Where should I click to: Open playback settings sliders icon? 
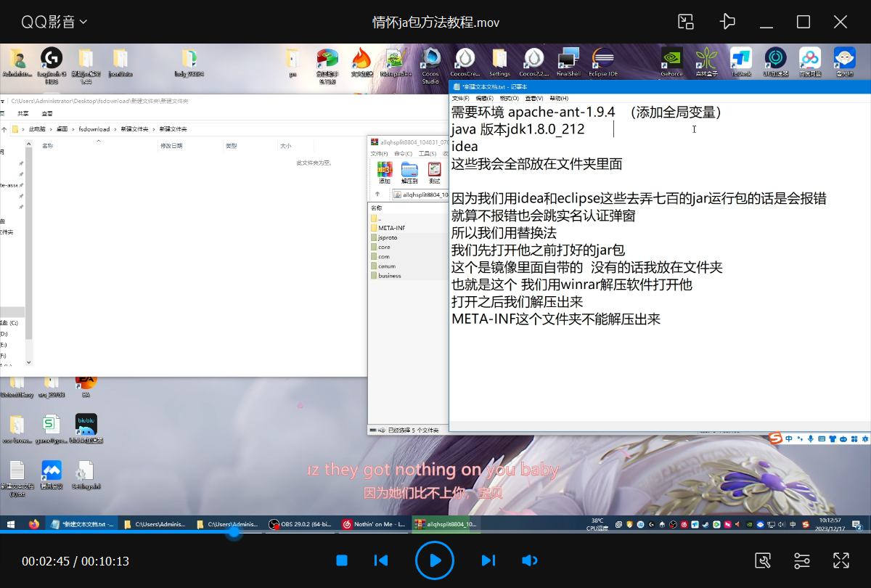point(802,560)
